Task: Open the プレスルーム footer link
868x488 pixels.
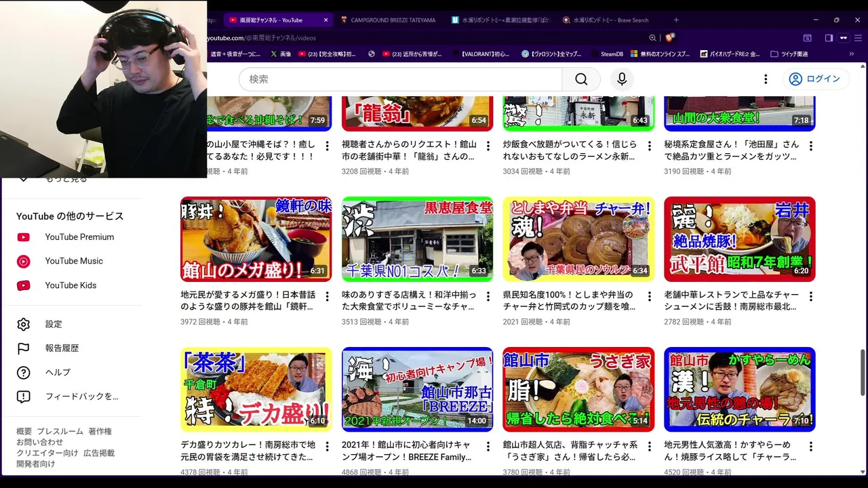Action: click(x=60, y=431)
